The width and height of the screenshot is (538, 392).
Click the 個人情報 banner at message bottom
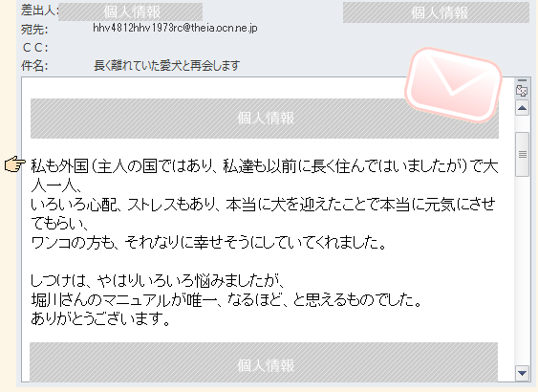[x=264, y=361]
